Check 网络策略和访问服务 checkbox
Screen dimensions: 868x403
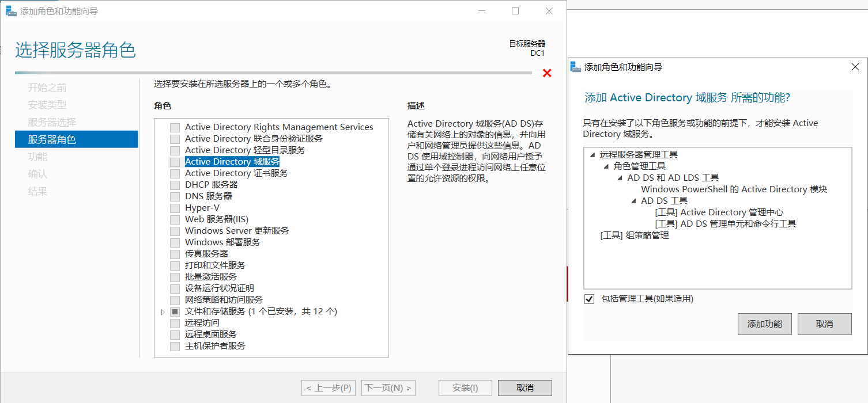pyautogui.click(x=175, y=300)
